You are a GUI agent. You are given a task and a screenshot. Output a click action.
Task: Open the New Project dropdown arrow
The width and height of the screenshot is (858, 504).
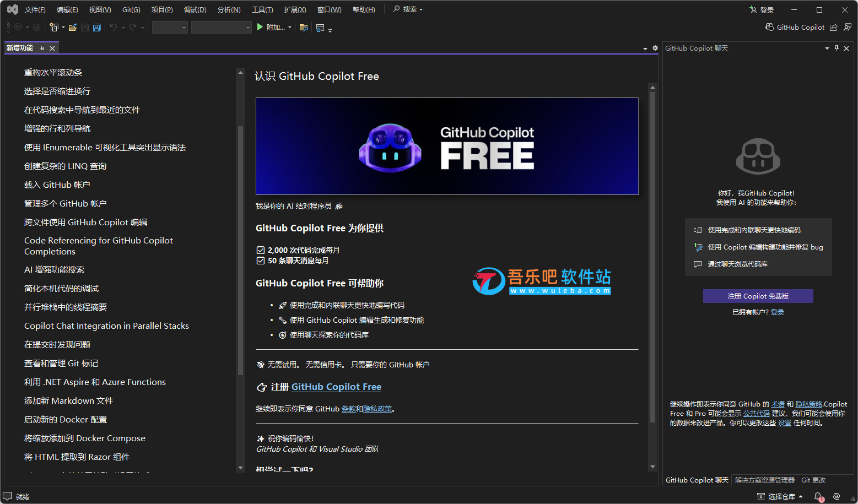point(63,27)
